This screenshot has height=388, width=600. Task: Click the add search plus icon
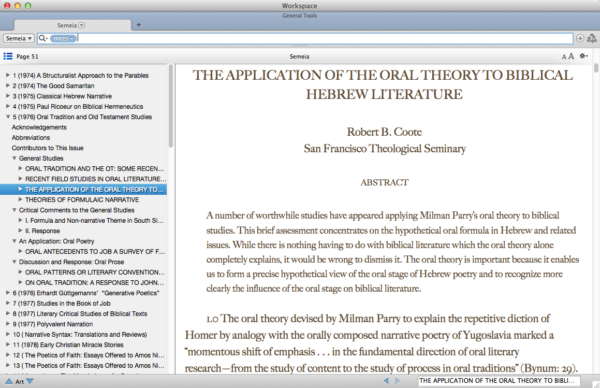580,38
